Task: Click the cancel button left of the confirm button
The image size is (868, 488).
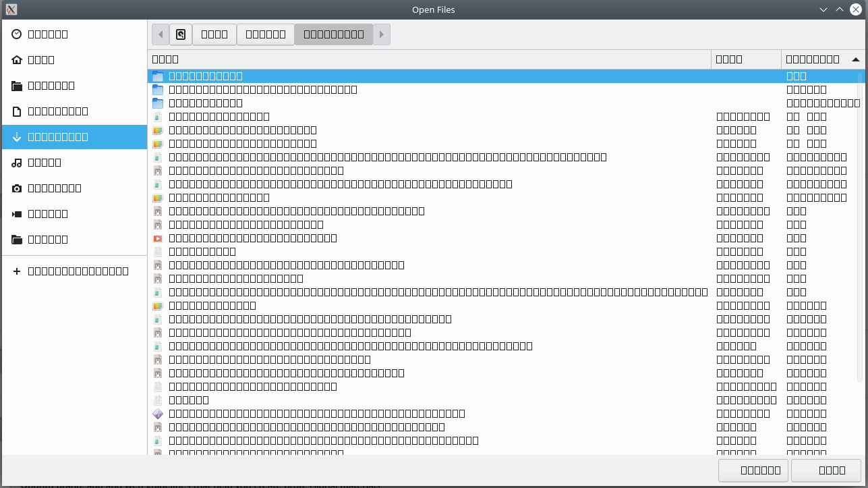Action: [x=754, y=470]
